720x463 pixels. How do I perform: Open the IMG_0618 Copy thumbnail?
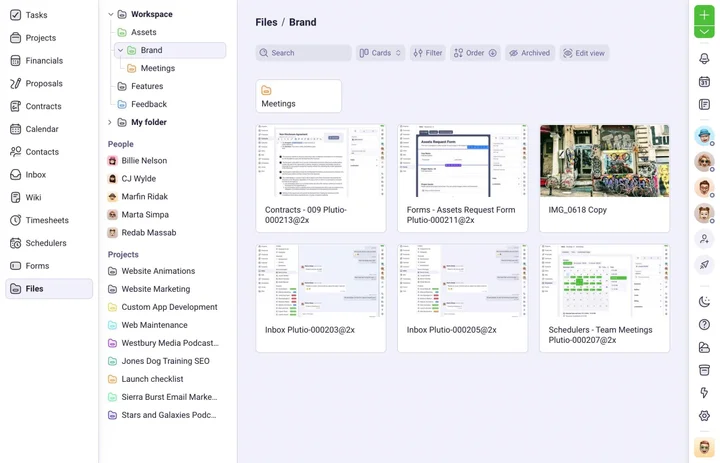tap(604, 161)
